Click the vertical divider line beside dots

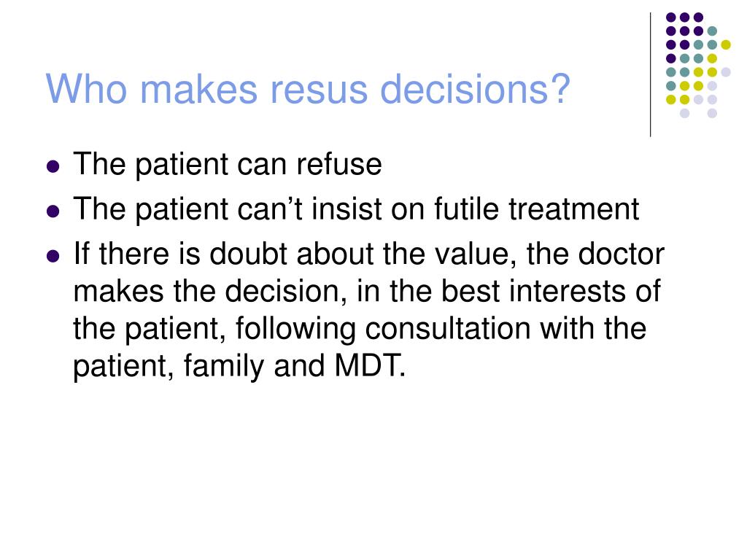point(650,75)
